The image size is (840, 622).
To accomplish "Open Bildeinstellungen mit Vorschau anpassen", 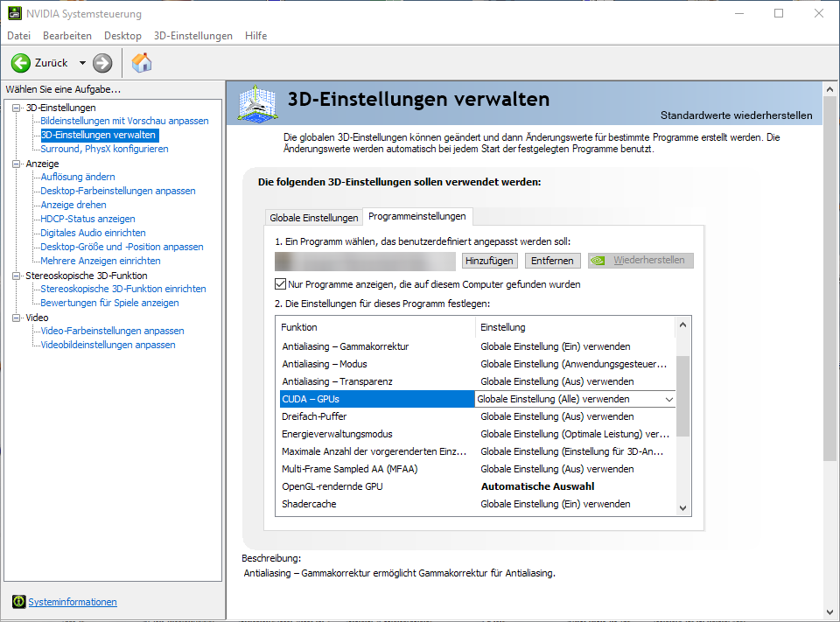I will point(124,121).
